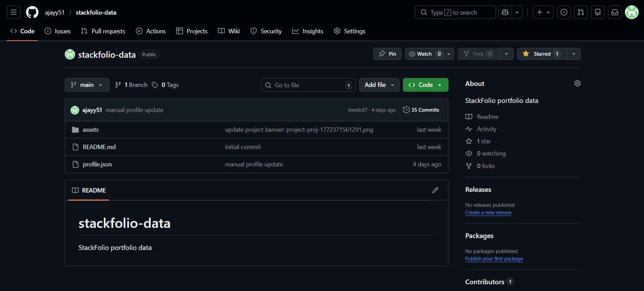Open profile.json file
Screen dimensions: 644x291
[x=97, y=164]
